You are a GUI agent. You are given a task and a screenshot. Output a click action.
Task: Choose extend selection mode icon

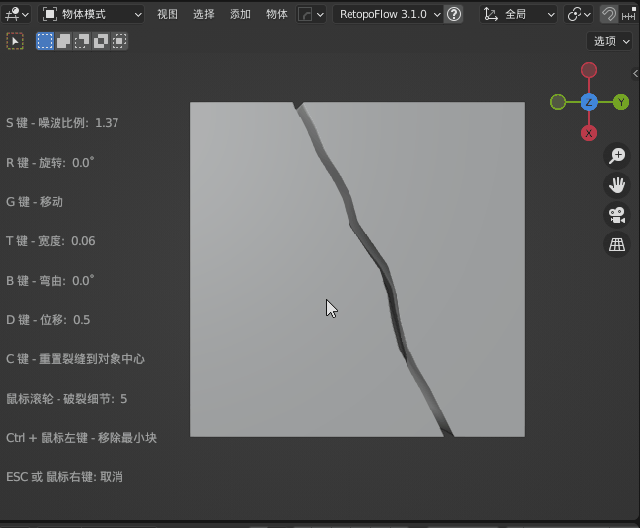point(64,41)
